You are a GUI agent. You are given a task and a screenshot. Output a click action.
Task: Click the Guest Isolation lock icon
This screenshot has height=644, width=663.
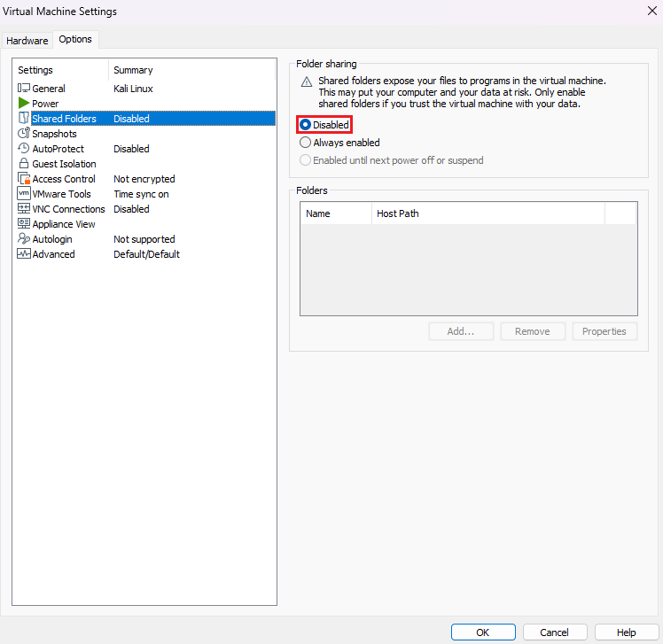(24, 164)
